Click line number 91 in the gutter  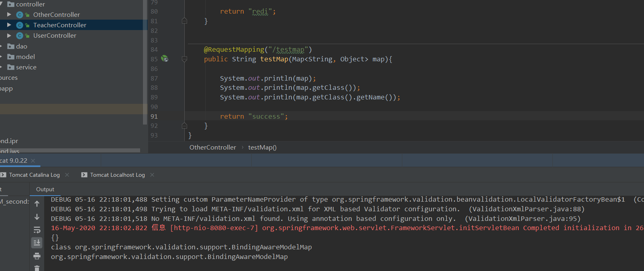click(154, 116)
